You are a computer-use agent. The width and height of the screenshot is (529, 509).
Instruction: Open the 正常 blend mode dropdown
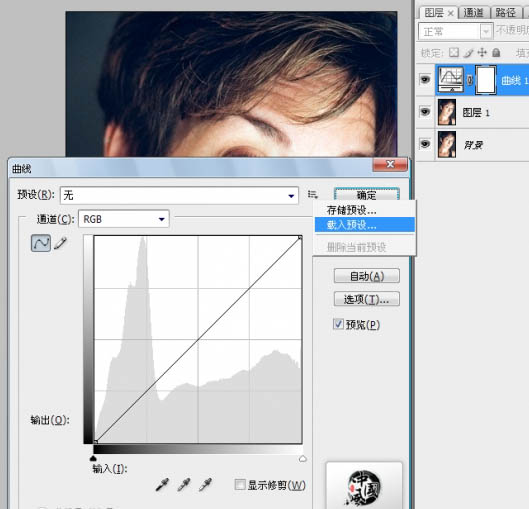pos(455,31)
